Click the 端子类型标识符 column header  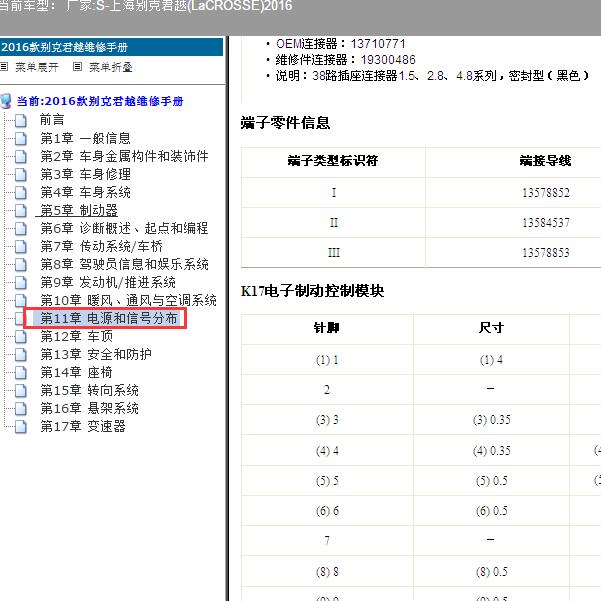coord(333,161)
